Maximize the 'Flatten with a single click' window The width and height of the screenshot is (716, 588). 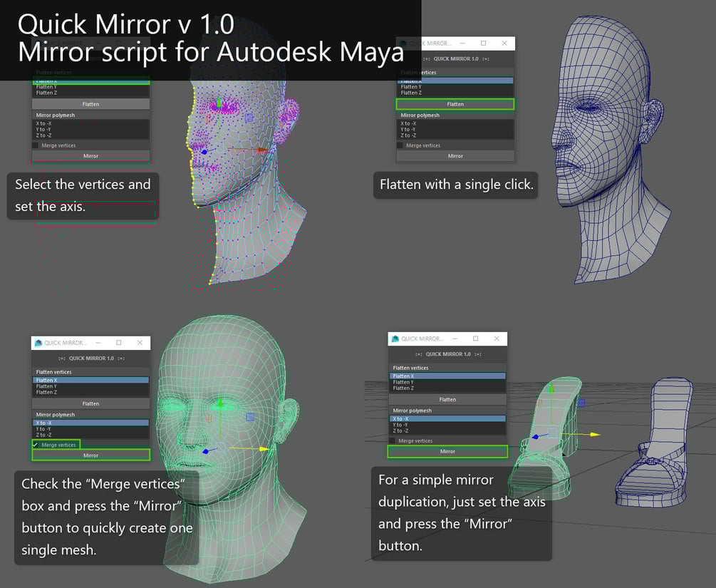click(x=483, y=43)
